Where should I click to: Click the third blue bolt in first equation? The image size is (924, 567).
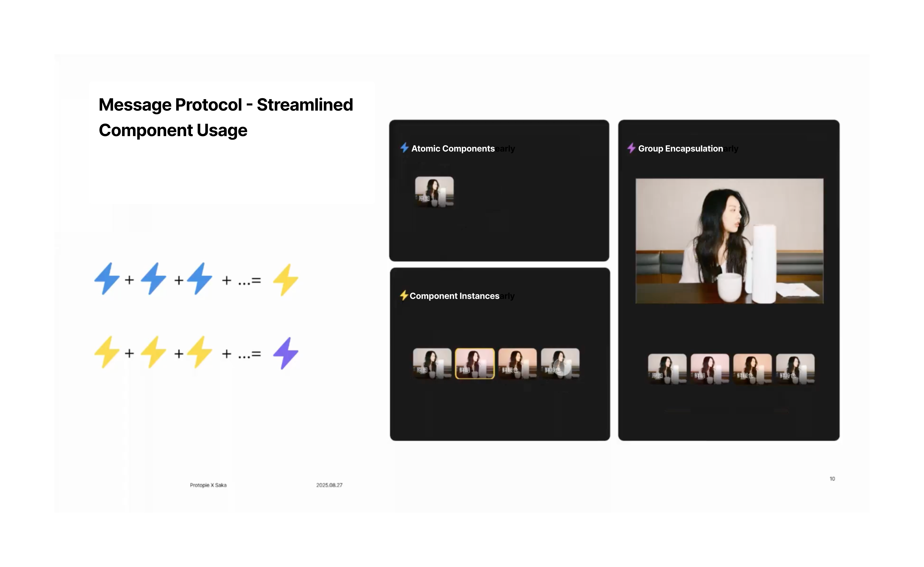click(x=200, y=279)
